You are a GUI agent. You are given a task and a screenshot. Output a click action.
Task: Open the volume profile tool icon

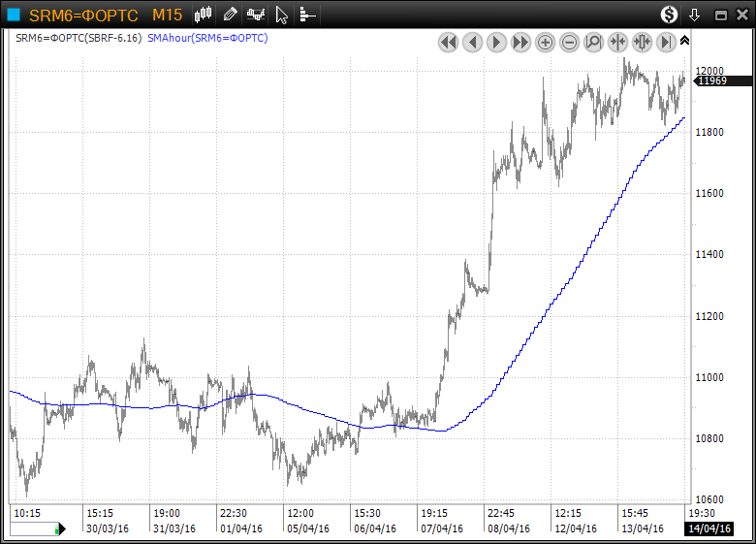click(307, 15)
